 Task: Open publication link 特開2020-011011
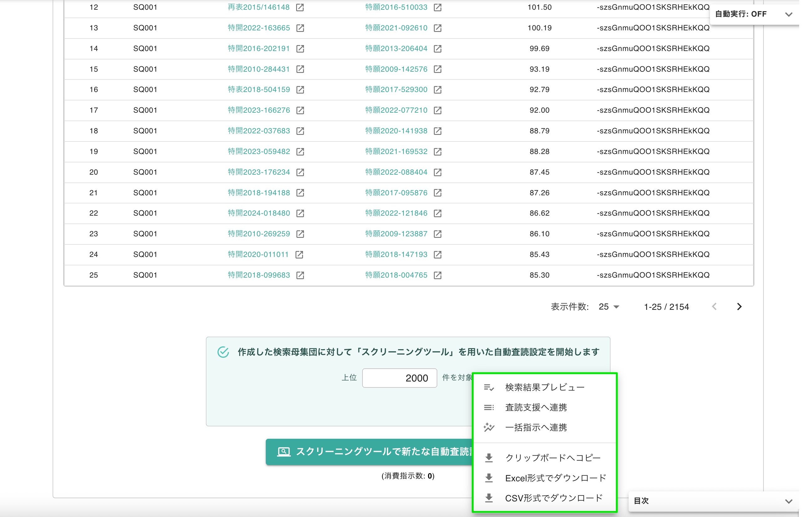pos(258,254)
